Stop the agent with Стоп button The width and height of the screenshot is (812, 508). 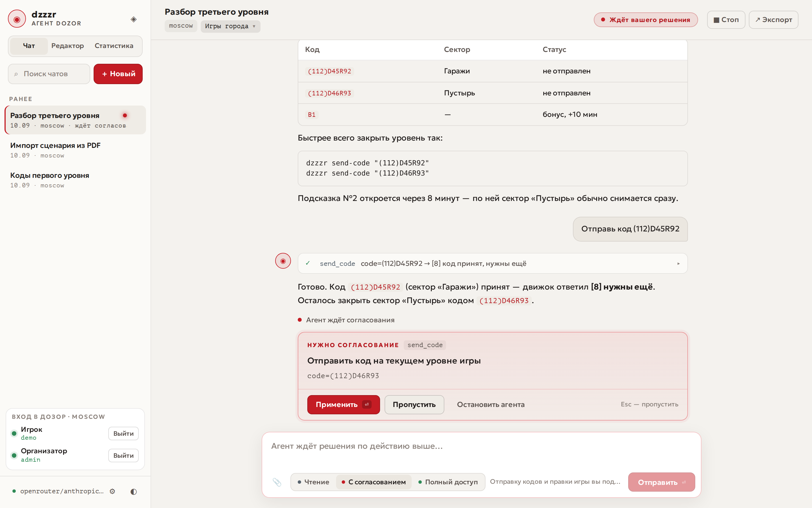click(x=726, y=19)
